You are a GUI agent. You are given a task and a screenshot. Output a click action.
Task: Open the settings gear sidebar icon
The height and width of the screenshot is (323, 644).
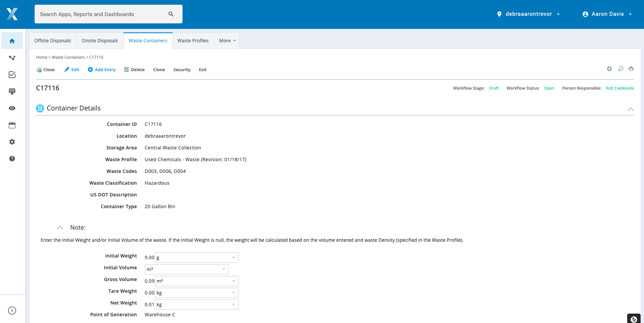12,142
